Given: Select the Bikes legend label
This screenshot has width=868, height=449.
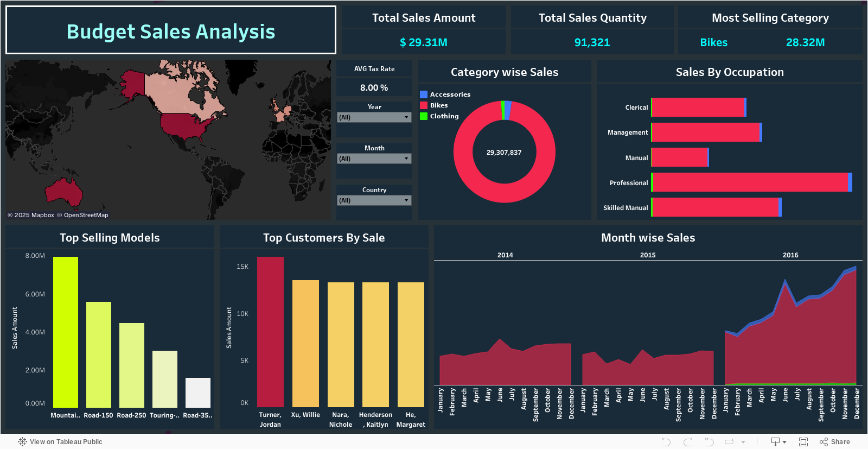Looking at the screenshot, I should tap(439, 105).
